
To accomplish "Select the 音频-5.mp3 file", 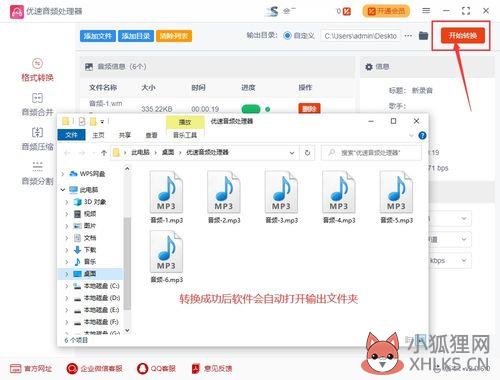I will pyautogui.click(x=397, y=197).
